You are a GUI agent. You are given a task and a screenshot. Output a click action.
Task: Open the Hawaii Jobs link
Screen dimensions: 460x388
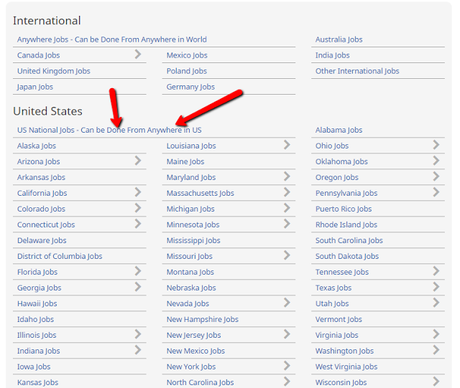37,304
